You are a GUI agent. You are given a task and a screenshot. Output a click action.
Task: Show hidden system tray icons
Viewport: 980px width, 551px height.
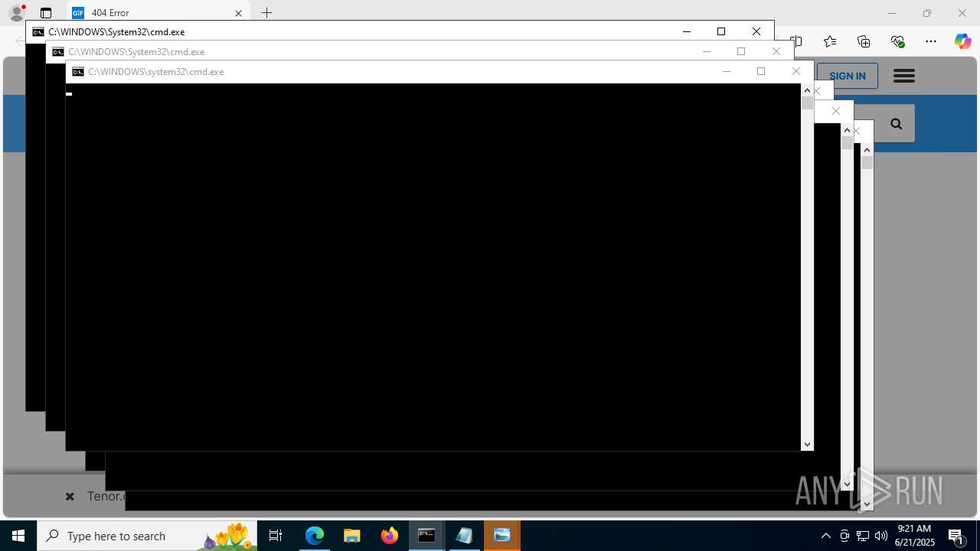click(826, 536)
